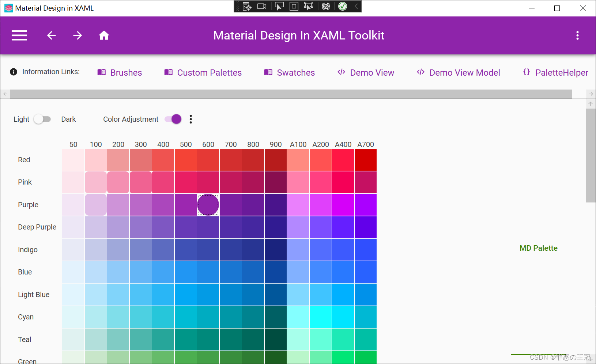The width and height of the screenshot is (596, 364).
Task: Select the Red A700 color swatch
Action: pyautogui.click(x=366, y=160)
